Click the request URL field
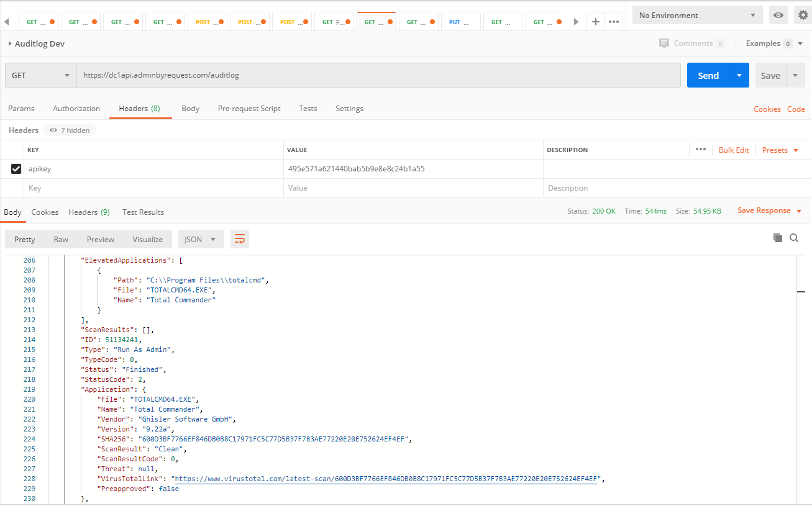 pyautogui.click(x=373, y=75)
